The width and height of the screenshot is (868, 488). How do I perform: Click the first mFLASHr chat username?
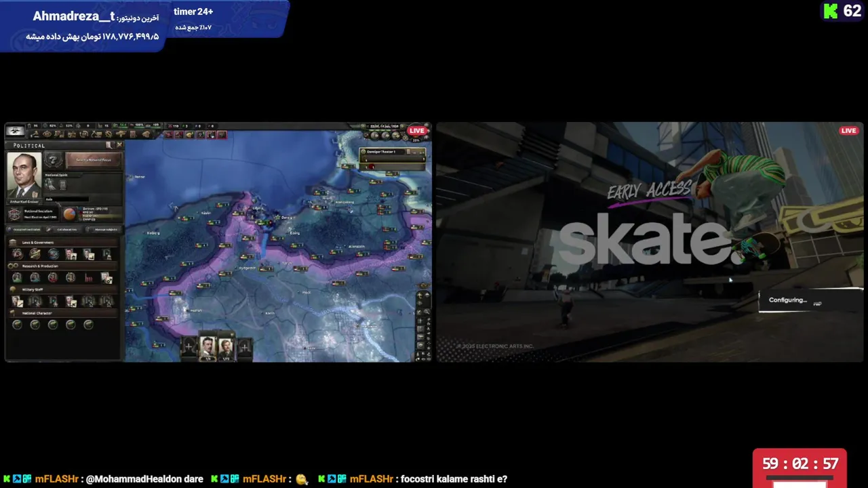click(57, 479)
